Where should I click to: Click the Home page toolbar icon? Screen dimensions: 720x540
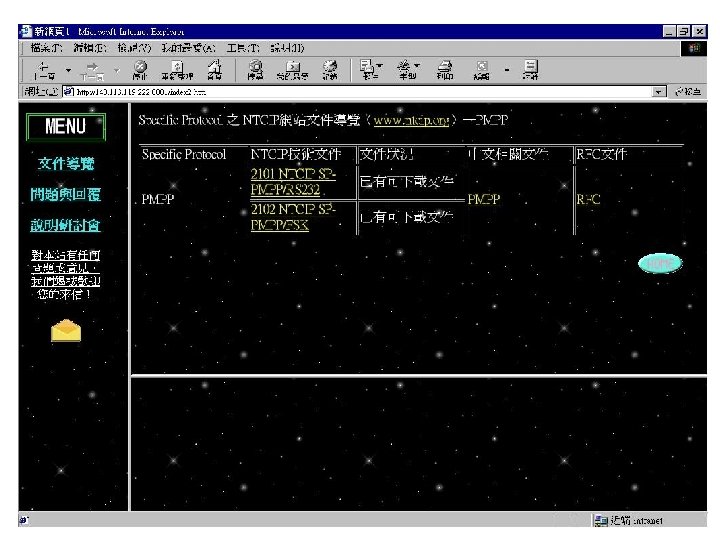pos(214,70)
